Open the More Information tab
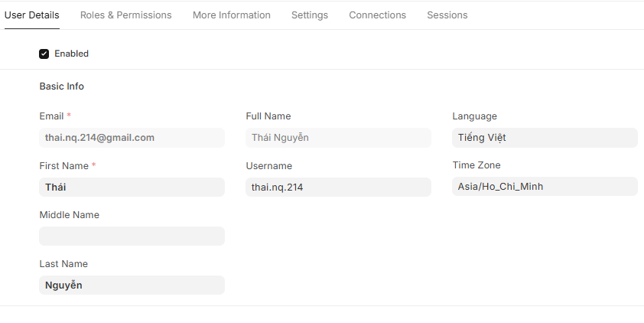Viewport: 644px width, 323px height. (x=231, y=15)
